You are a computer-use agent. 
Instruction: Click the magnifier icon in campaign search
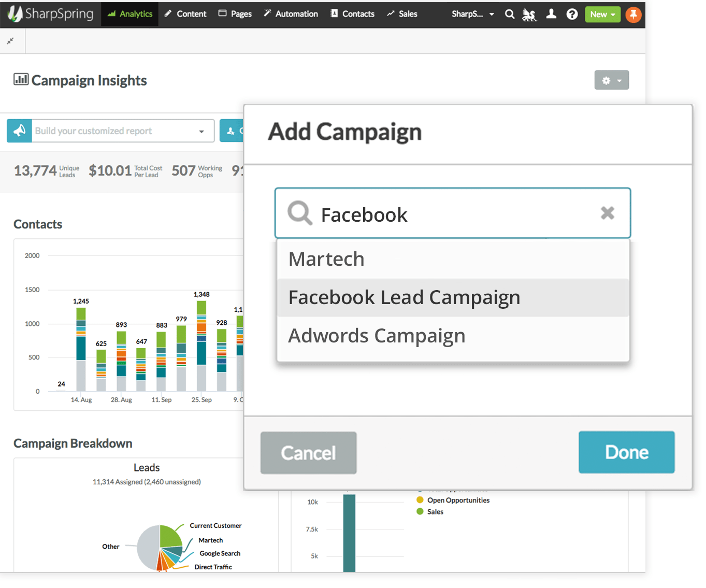tap(300, 213)
